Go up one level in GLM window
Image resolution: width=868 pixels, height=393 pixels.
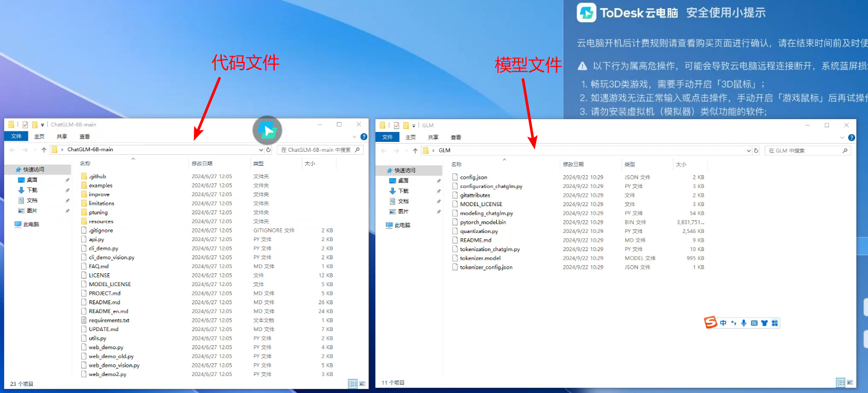pyautogui.click(x=415, y=151)
